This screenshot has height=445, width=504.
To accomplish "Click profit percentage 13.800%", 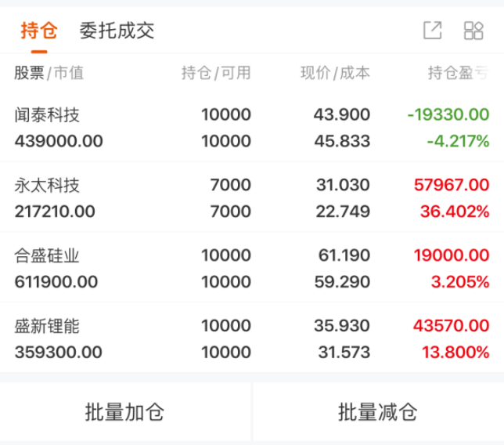I will pyautogui.click(x=455, y=352).
